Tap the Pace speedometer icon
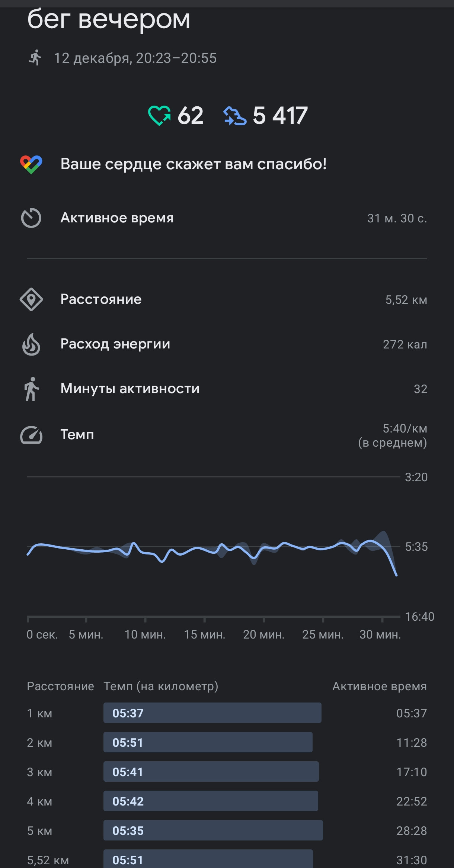Image resolution: width=454 pixels, height=868 pixels. pos(31,435)
